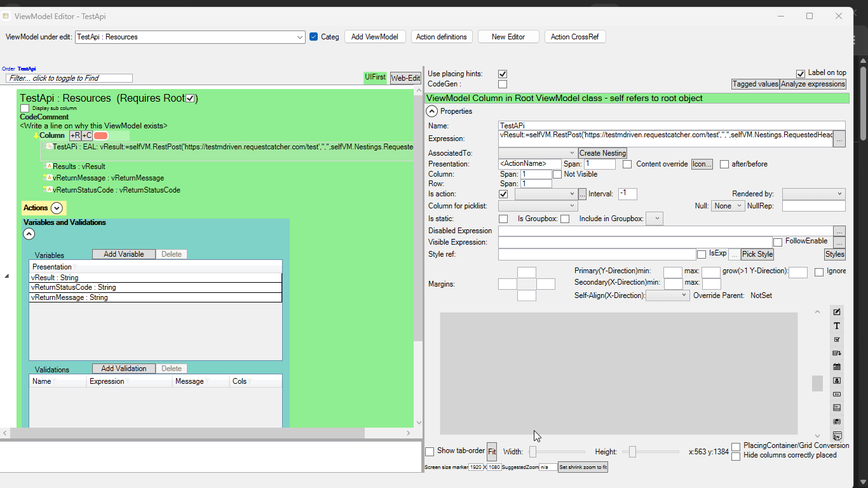Uncheck the Label on top checkbox
The image size is (868, 488).
pos(801,73)
